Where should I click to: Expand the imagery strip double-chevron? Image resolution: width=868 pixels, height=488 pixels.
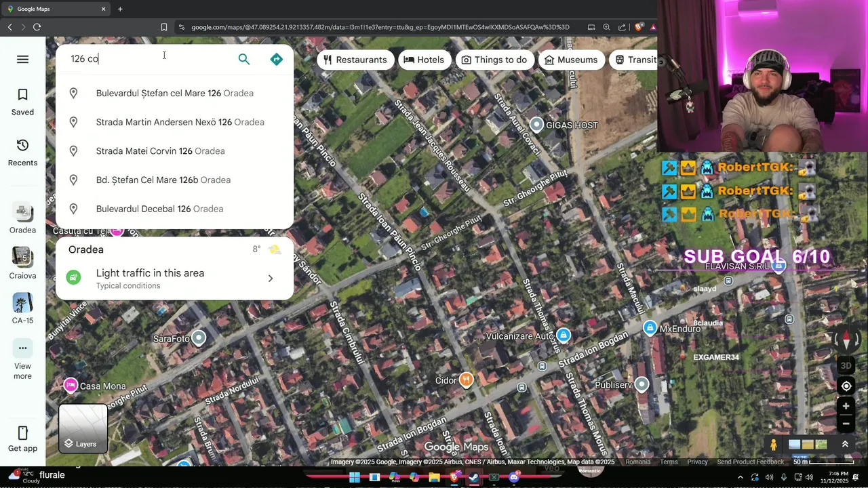click(845, 445)
